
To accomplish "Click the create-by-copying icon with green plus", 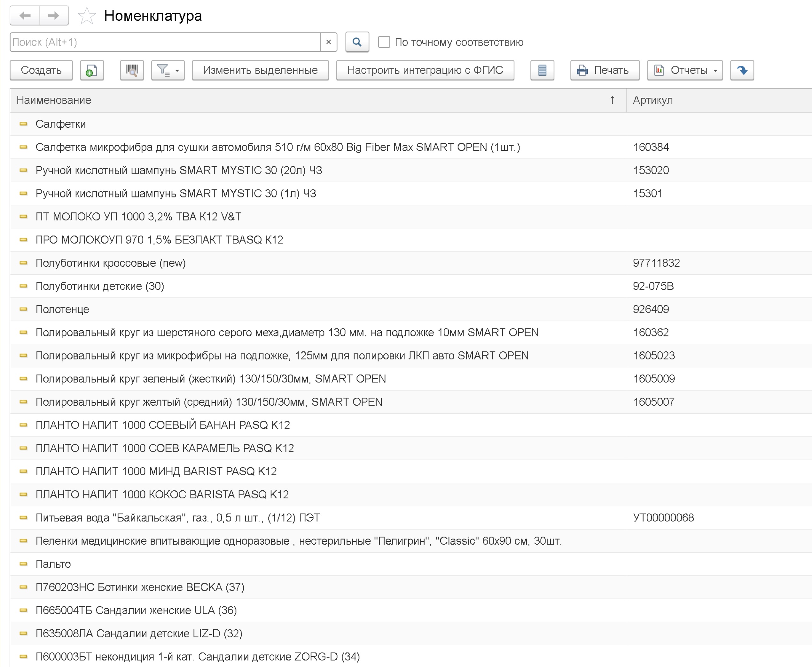I will 92,70.
